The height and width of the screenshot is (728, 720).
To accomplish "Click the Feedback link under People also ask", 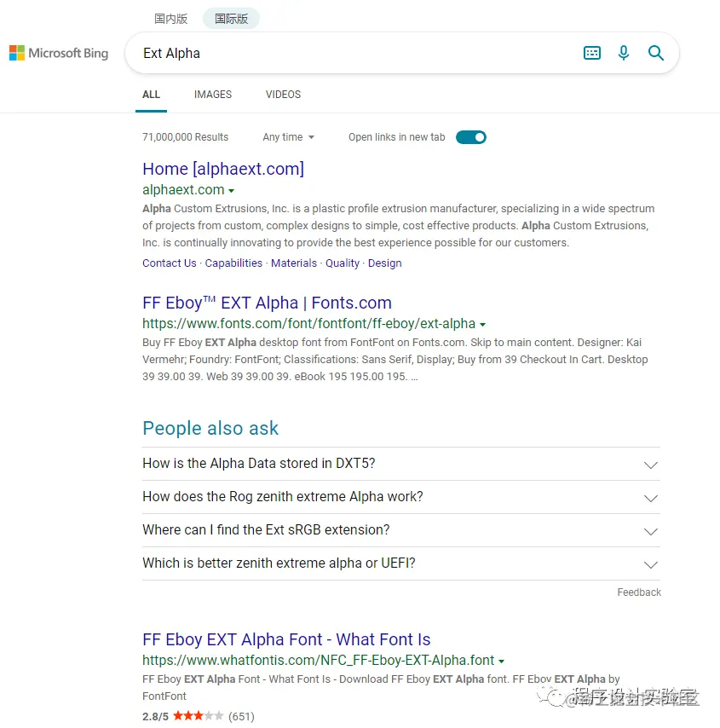I will click(639, 592).
